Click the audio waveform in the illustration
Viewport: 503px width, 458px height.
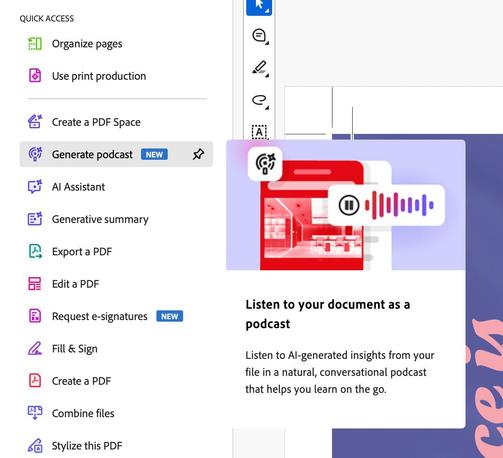click(x=399, y=205)
